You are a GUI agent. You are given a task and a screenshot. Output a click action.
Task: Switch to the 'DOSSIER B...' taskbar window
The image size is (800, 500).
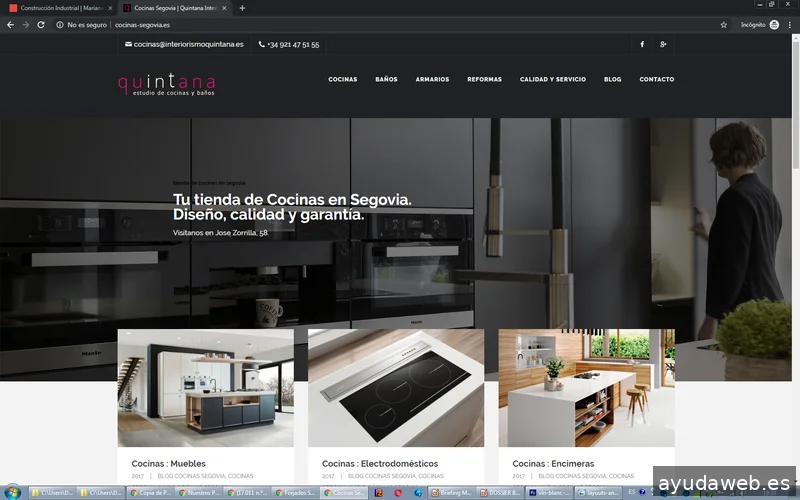[501, 492]
